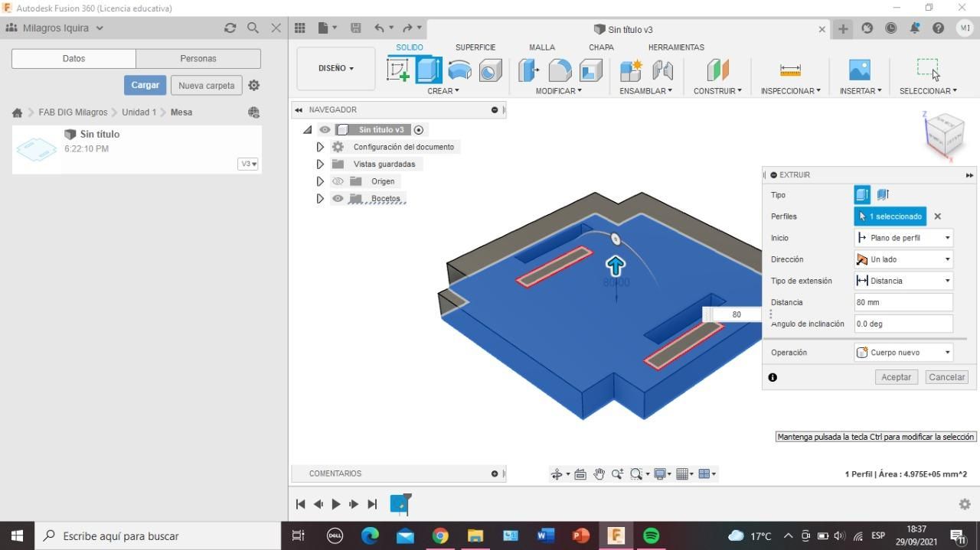This screenshot has height=550, width=980.
Task: Click the Select window tool icon
Action: [927, 69]
